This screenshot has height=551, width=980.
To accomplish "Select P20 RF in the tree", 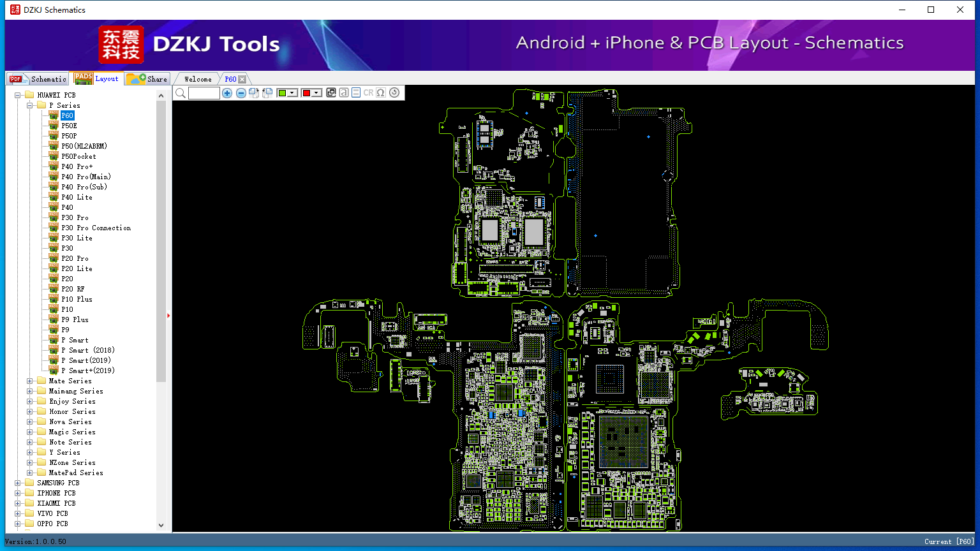I will [73, 289].
